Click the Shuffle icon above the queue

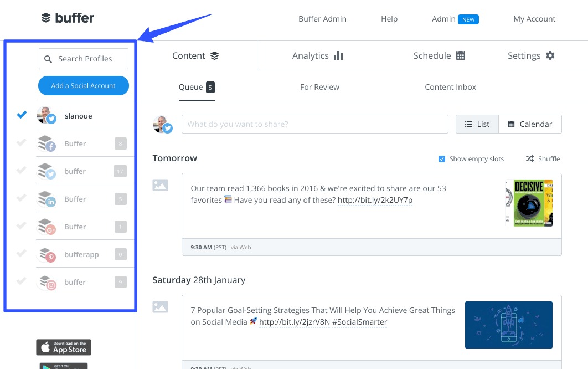tap(529, 158)
